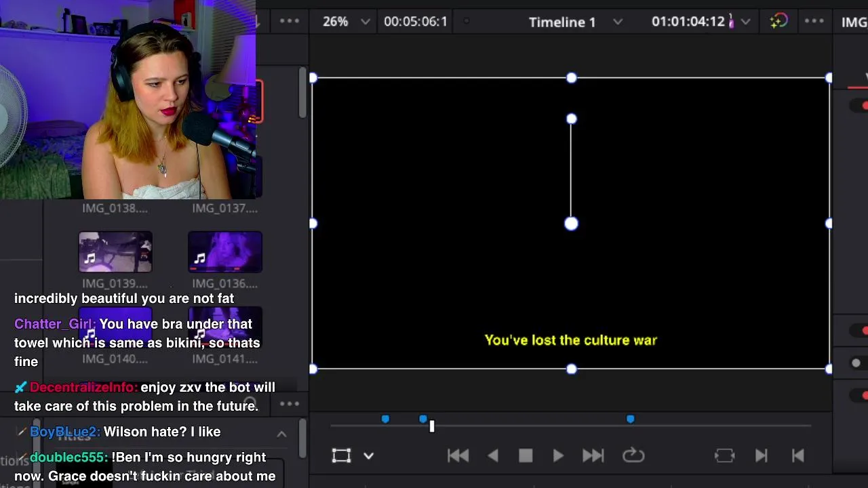
Task: Select the IMG_0136 media clip thumbnail
Action: [x=225, y=252]
